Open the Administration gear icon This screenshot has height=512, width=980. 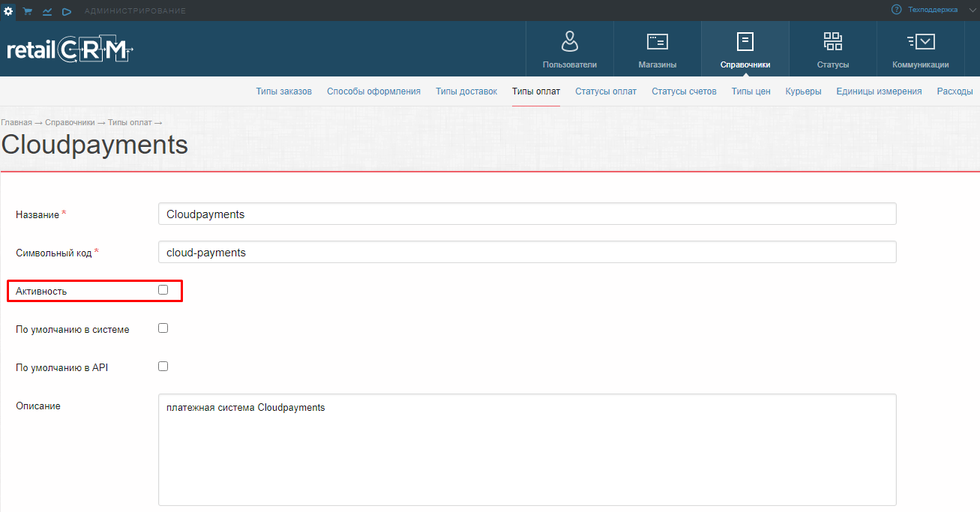(x=8, y=10)
